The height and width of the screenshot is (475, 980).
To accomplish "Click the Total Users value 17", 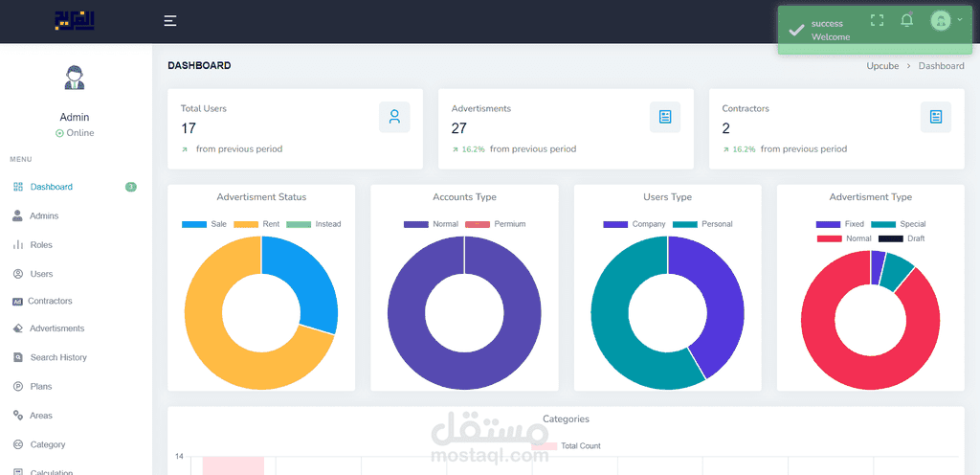I will pos(189,128).
